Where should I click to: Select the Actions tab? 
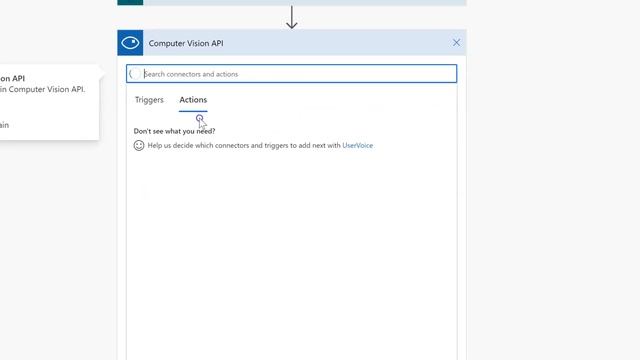(193, 100)
